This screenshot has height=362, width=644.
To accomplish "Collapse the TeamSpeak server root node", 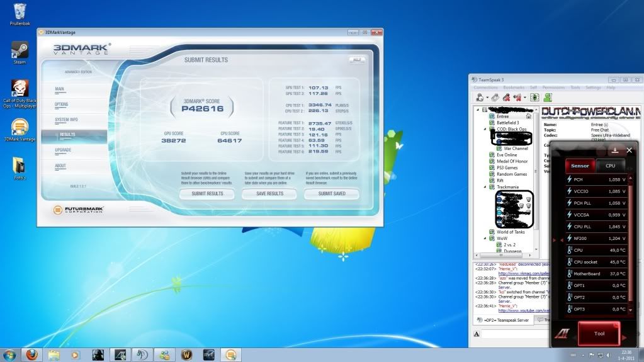I will (x=478, y=110).
